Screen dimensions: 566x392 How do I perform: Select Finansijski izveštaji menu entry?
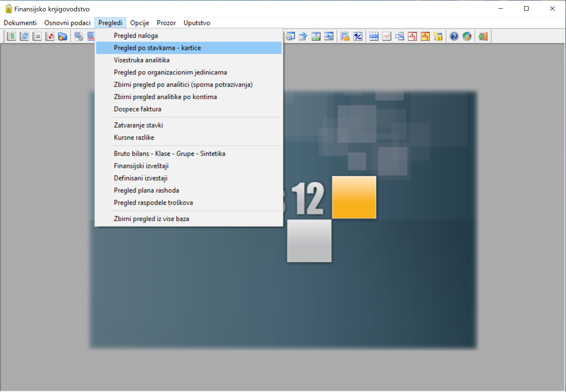[189, 166]
